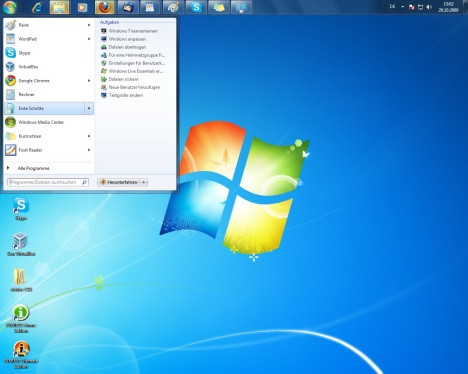
Task: Open Sticky Notes taskbar icon
Action: [218, 7]
